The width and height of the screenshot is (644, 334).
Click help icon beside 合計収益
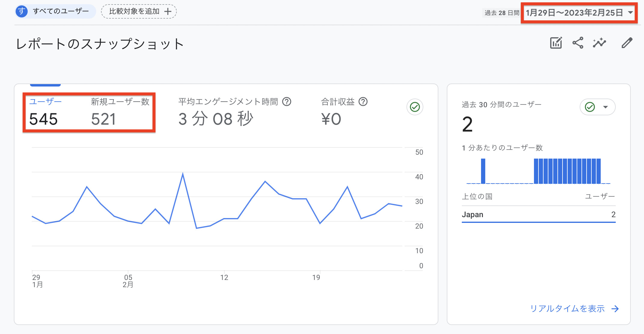click(x=363, y=102)
